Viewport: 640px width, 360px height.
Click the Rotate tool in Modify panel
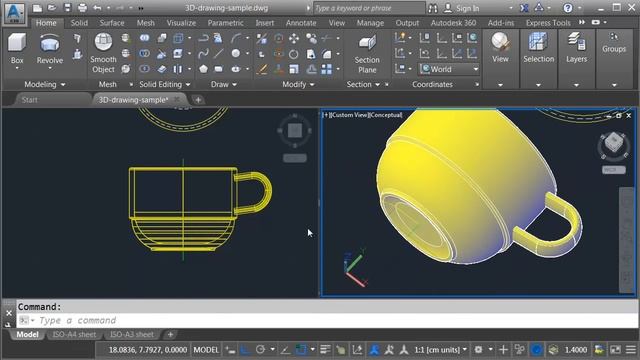[x=293, y=54]
